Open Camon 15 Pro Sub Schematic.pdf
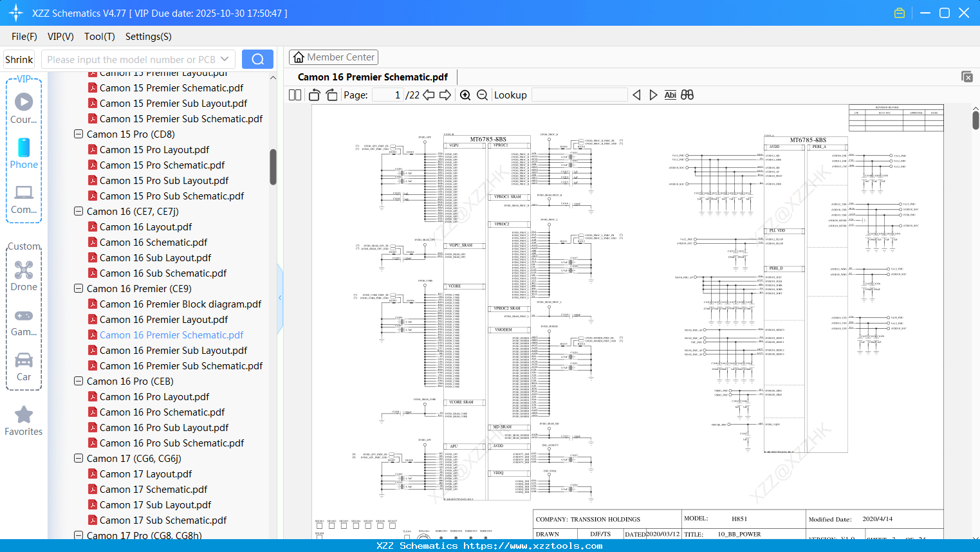 pos(172,196)
